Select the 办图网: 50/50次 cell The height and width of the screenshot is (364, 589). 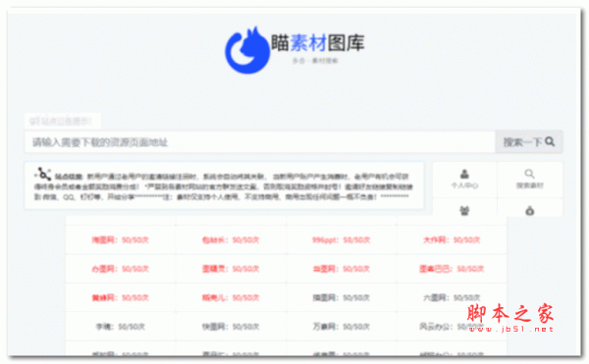pyautogui.click(x=120, y=269)
